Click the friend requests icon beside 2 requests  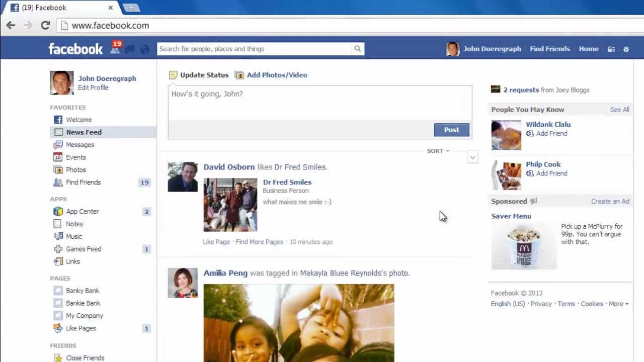coord(496,89)
